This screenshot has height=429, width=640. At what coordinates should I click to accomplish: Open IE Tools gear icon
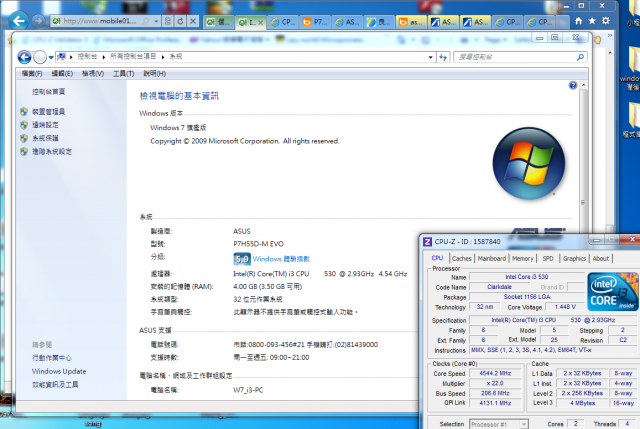pos(606,21)
